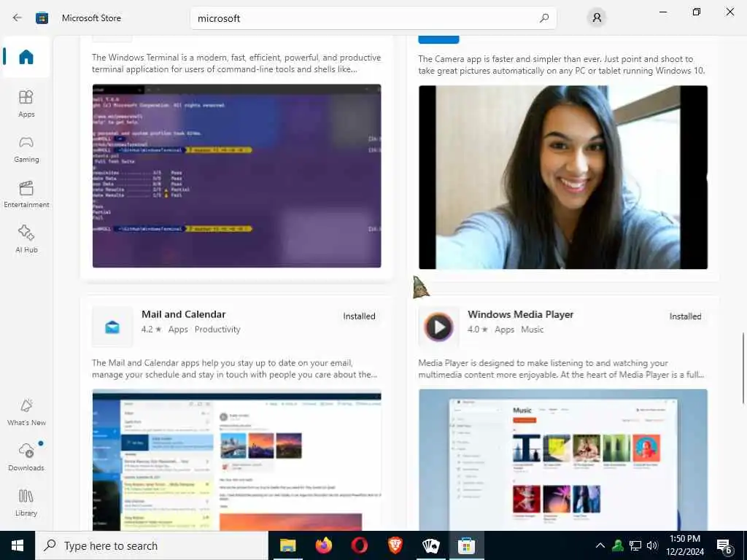Viewport: 747px width, 560px height.
Task: Open the AI Hub section
Action: pyautogui.click(x=26, y=239)
